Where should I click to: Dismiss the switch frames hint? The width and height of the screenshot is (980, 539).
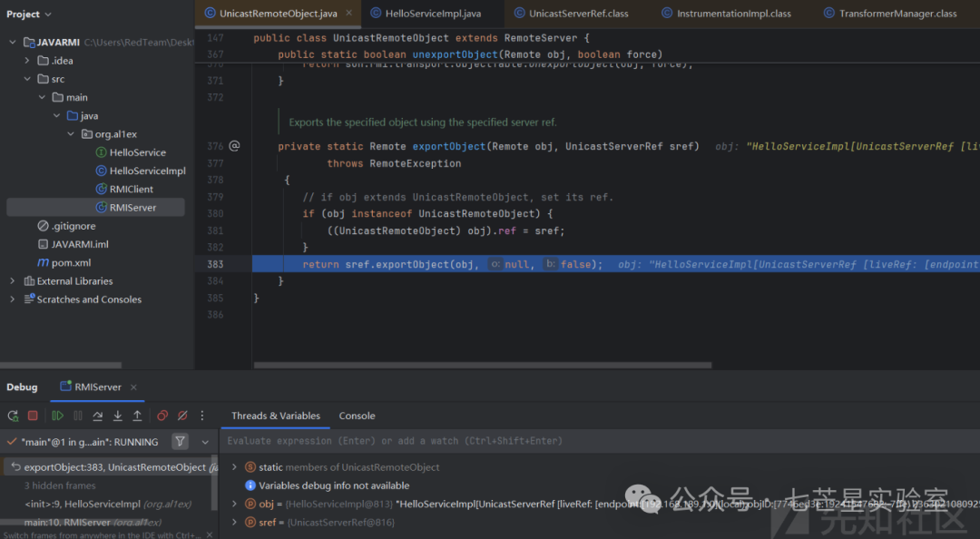click(210, 534)
